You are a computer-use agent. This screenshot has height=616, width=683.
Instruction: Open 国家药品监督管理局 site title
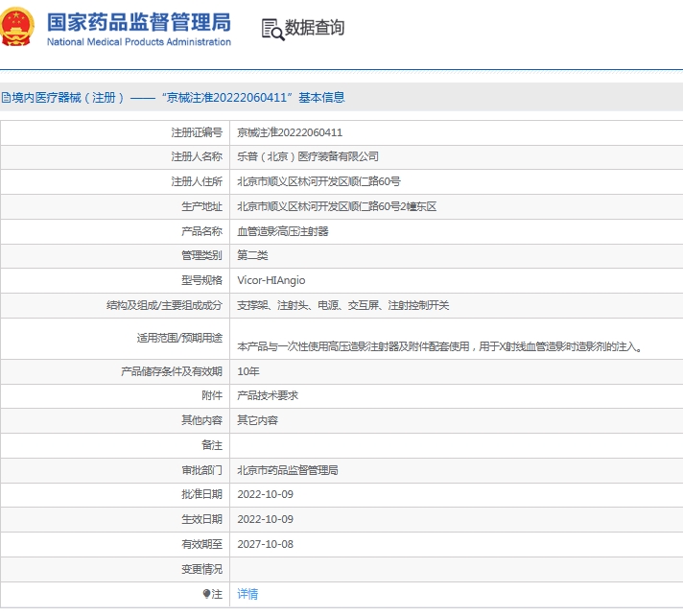pos(139,22)
